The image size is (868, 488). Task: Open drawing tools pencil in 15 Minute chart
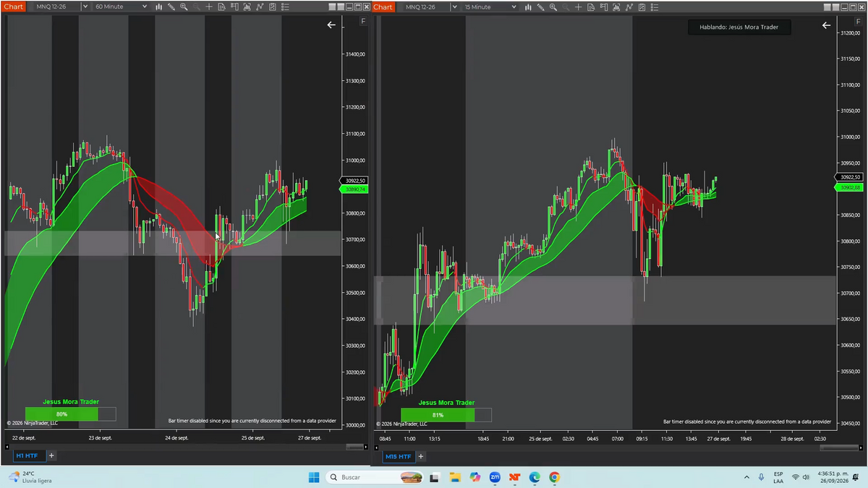coord(540,7)
